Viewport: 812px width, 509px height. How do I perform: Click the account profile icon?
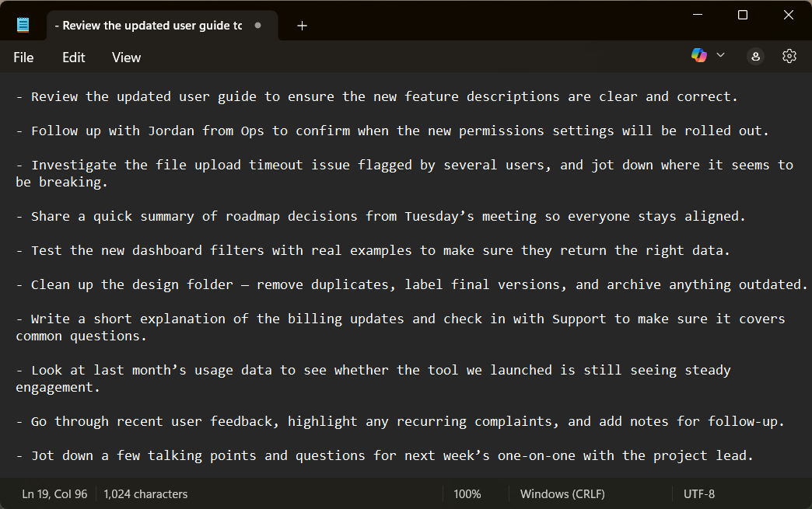(755, 56)
